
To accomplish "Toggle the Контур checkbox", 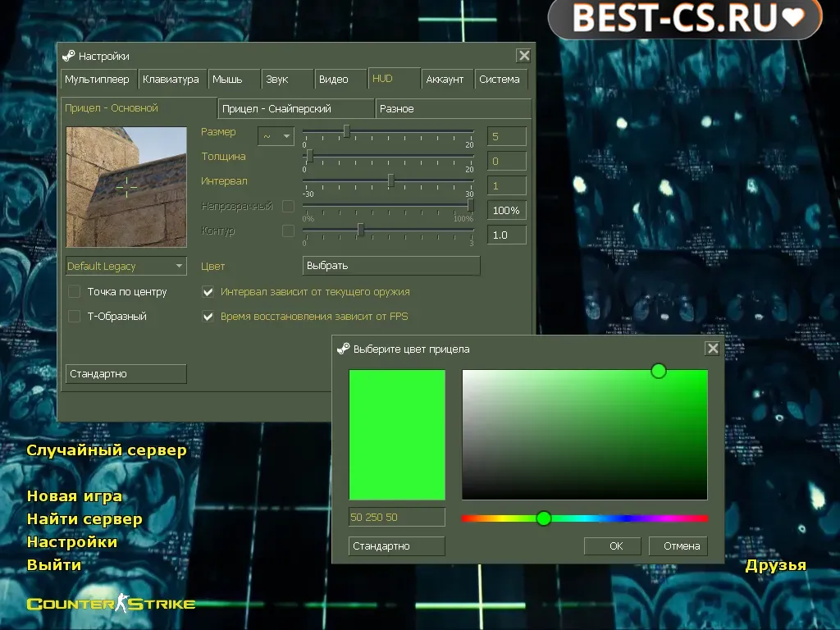I will click(288, 231).
